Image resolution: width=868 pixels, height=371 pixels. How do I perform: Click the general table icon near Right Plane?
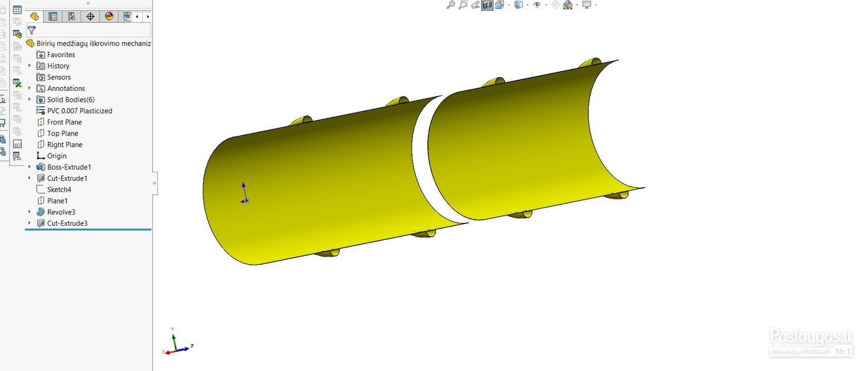pyautogui.click(x=17, y=144)
